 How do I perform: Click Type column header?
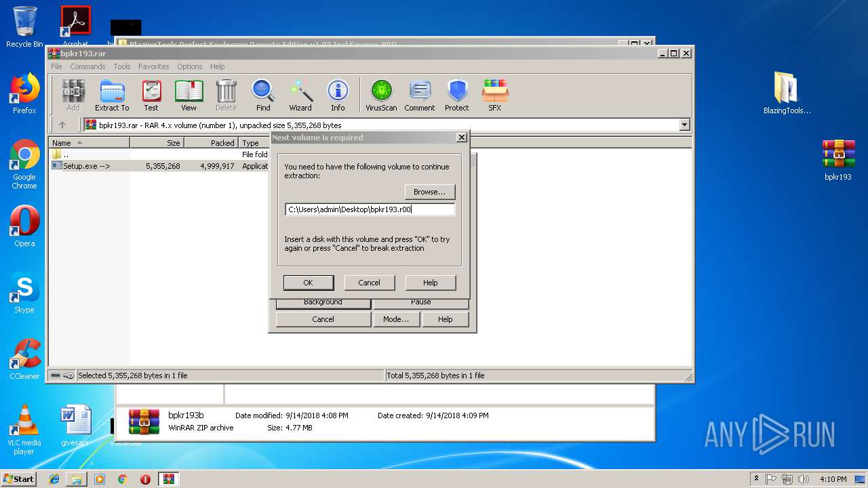pos(254,143)
